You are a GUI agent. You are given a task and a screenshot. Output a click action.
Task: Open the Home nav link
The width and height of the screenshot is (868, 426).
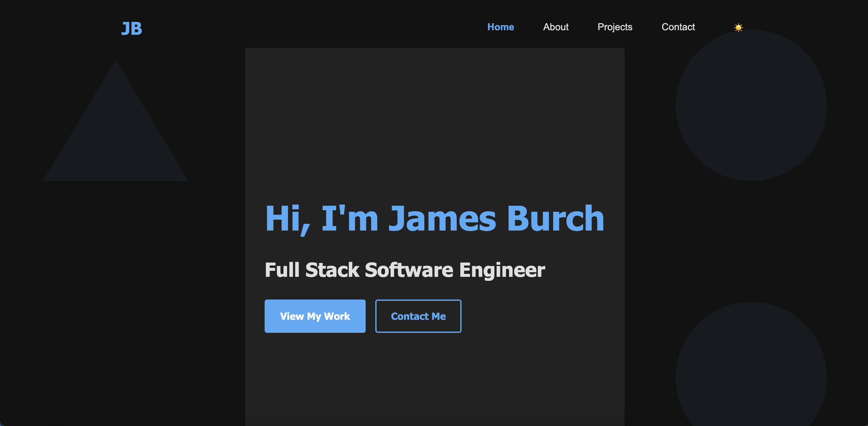point(500,27)
